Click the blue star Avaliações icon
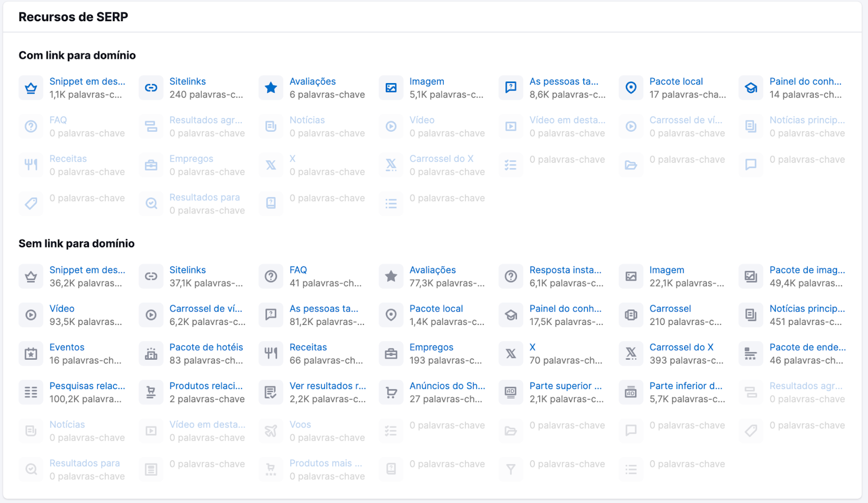Viewport: 868px width, 503px height. [x=271, y=88]
